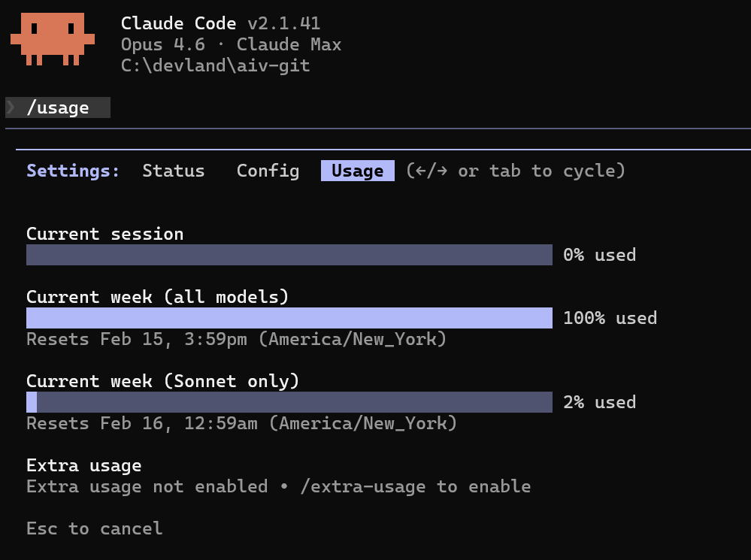Click 'Opus 4.6 · Claude Max' text
Screen dimensions: 751x560
(231, 44)
